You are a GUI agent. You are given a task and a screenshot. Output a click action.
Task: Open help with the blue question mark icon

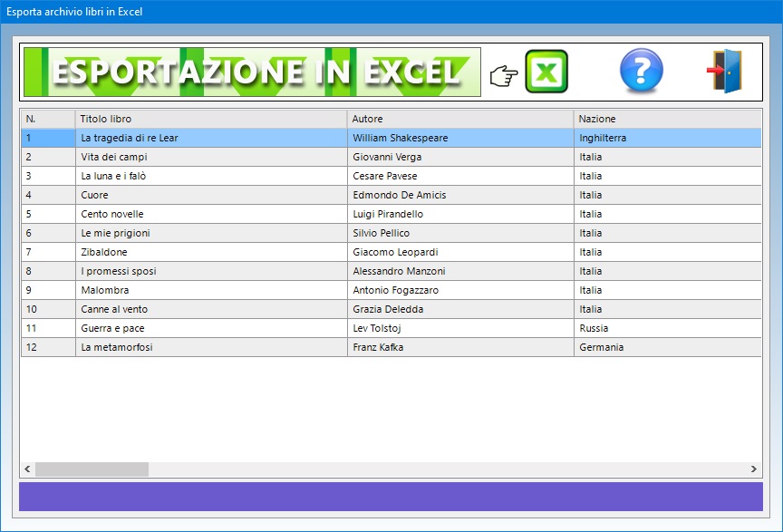[641, 72]
